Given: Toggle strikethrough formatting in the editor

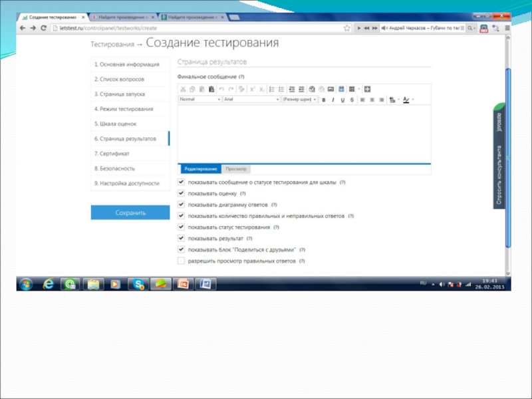Looking at the screenshot, I should (x=352, y=100).
